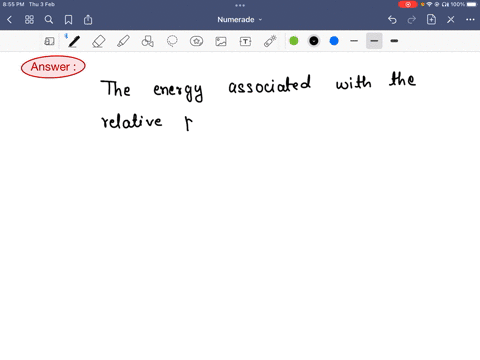Screen dimensions: 480x360
Task: Open the share/export icon
Action: tap(88, 20)
